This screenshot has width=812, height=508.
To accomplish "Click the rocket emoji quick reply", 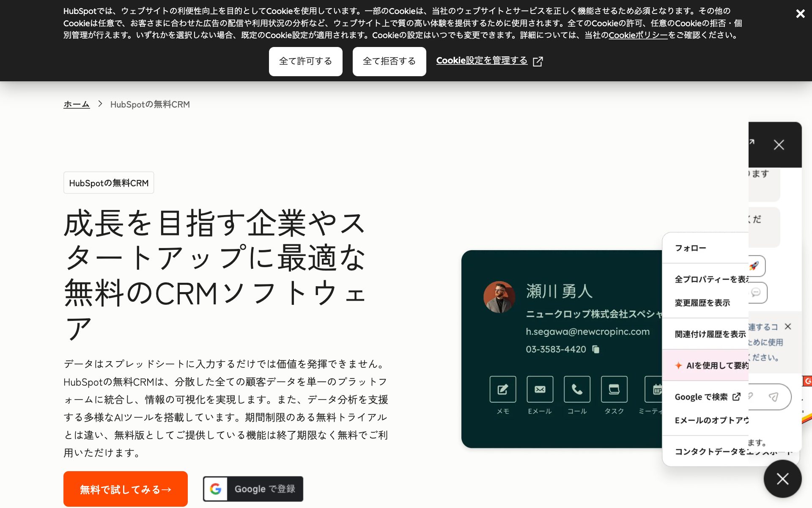I will 756,266.
